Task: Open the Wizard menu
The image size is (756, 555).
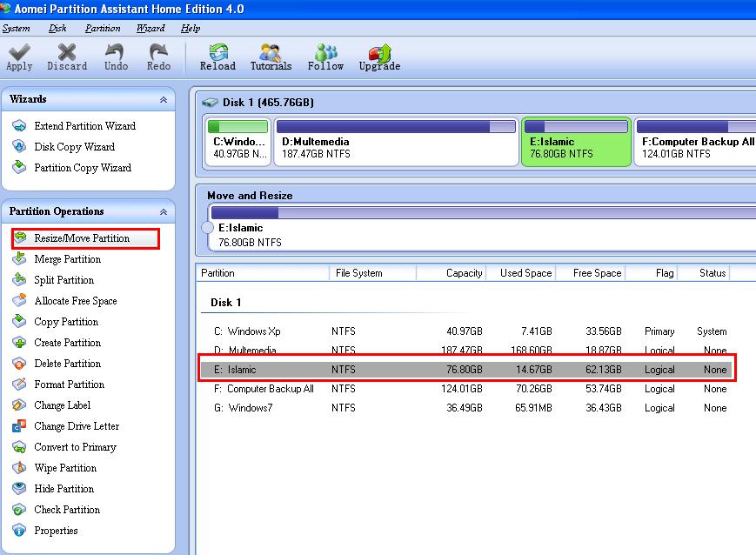Action: 151,29
